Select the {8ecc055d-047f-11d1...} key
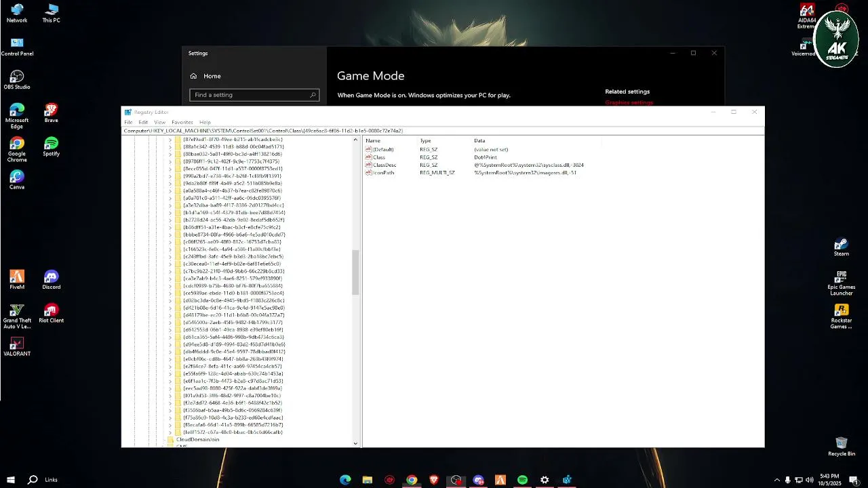The image size is (868, 488). tap(233, 168)
